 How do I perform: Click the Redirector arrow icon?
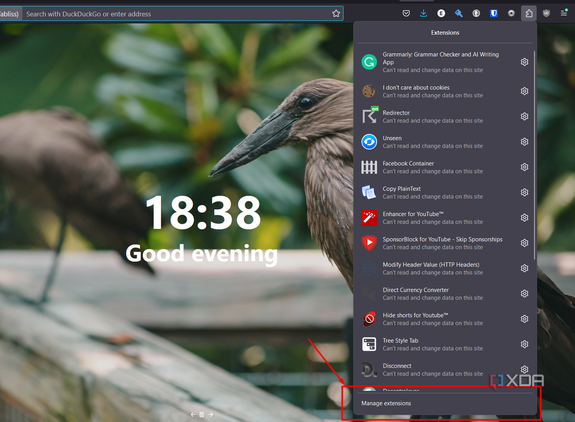(x=369, y=116)
